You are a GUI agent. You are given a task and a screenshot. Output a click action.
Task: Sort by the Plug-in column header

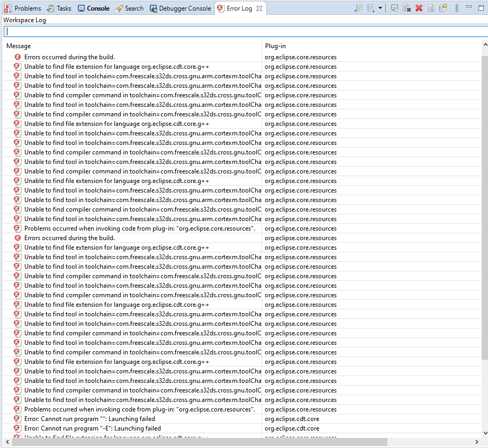click(x=372, y=46)
